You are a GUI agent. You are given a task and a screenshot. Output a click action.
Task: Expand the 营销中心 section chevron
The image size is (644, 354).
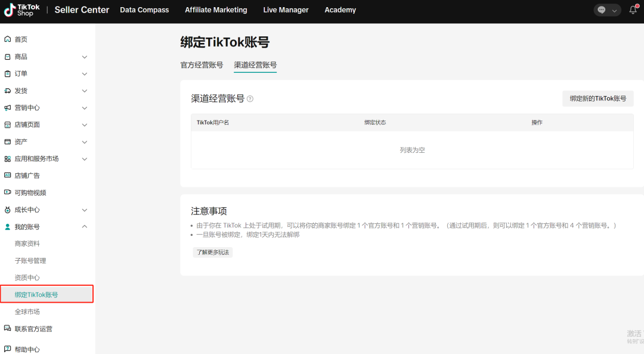pos(84,108)
